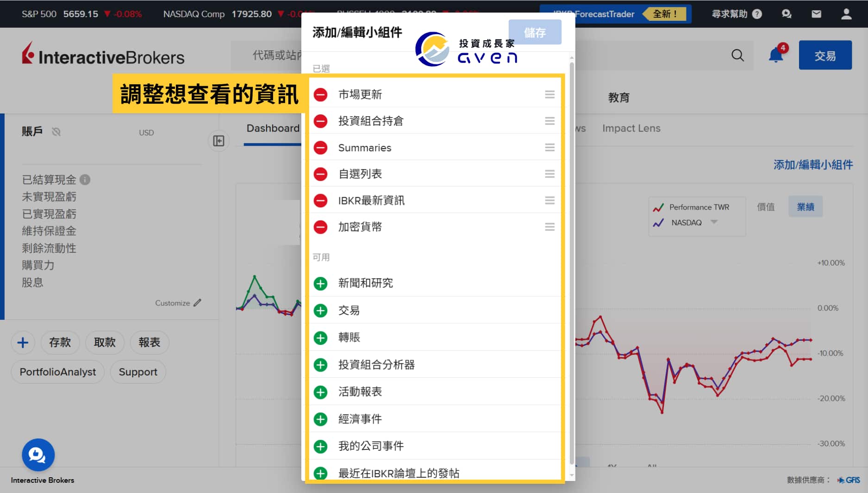
Task: Open Support
Action: pyautogui.click(x=138, y=372)
